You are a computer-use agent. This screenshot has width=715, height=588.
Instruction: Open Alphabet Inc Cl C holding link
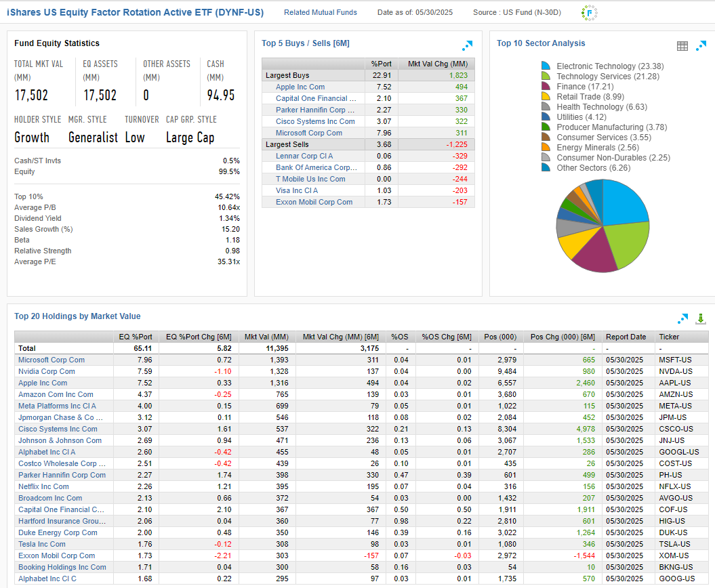[47, 579]
